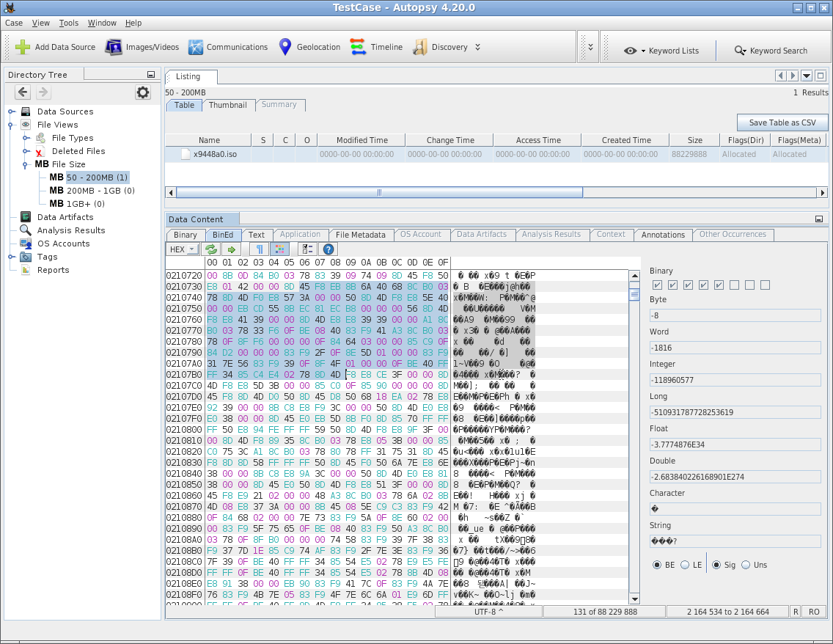The height and width of the screenshot is (644, 833).
Task: Open BinEd options icon
Action: pos(307,249)
